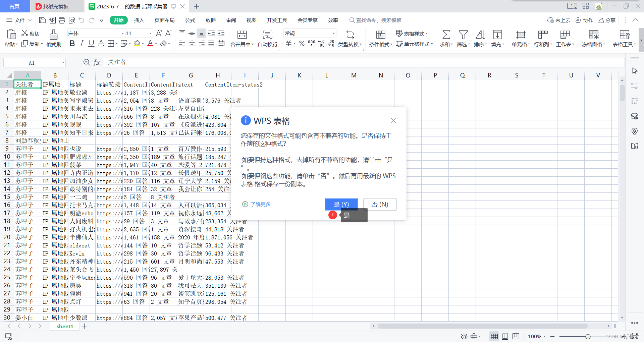Click the eye icon in the status bar

(x=464, y=336)
